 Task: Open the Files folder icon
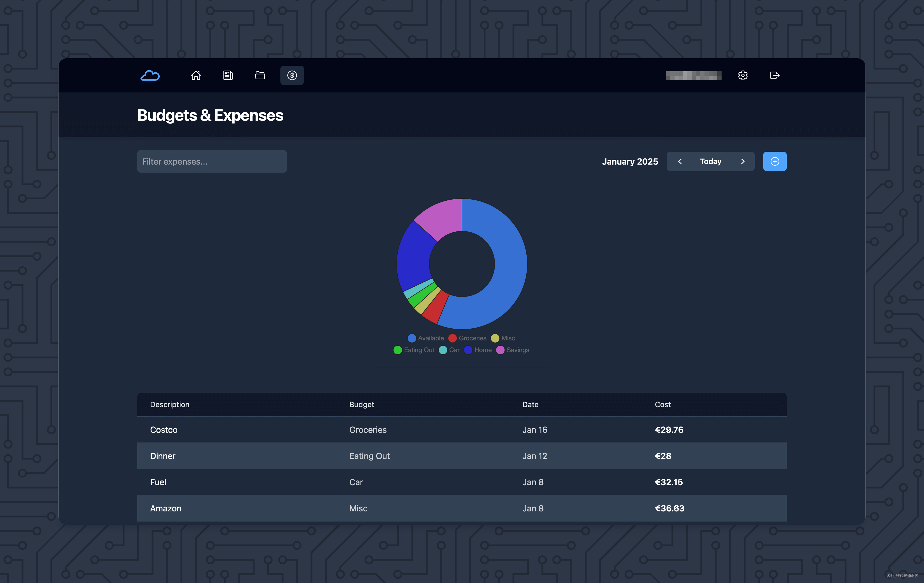260,76
